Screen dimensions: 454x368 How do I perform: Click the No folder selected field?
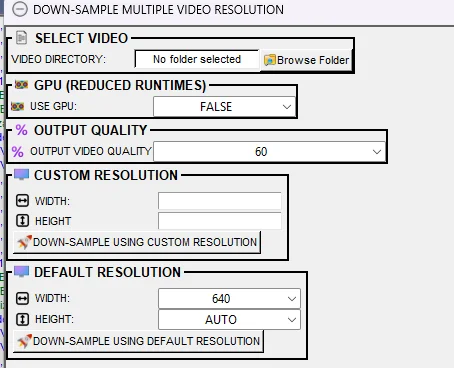[x=197, y=59]
